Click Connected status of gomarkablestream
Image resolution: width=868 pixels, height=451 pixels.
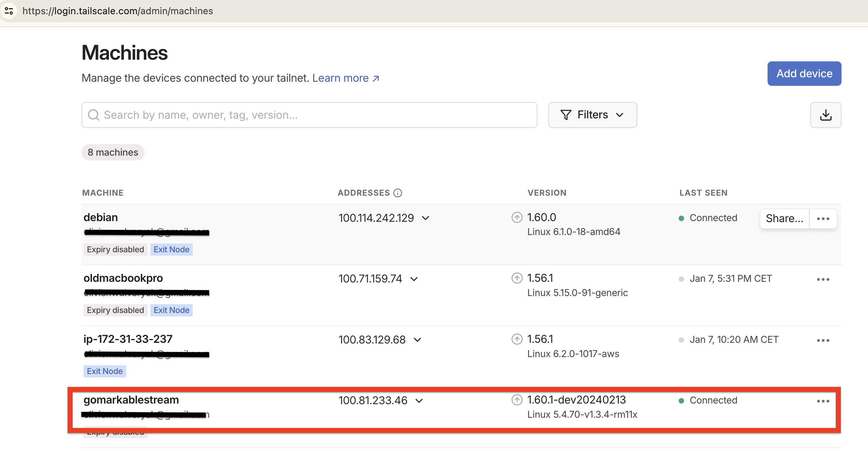[713, 400]
